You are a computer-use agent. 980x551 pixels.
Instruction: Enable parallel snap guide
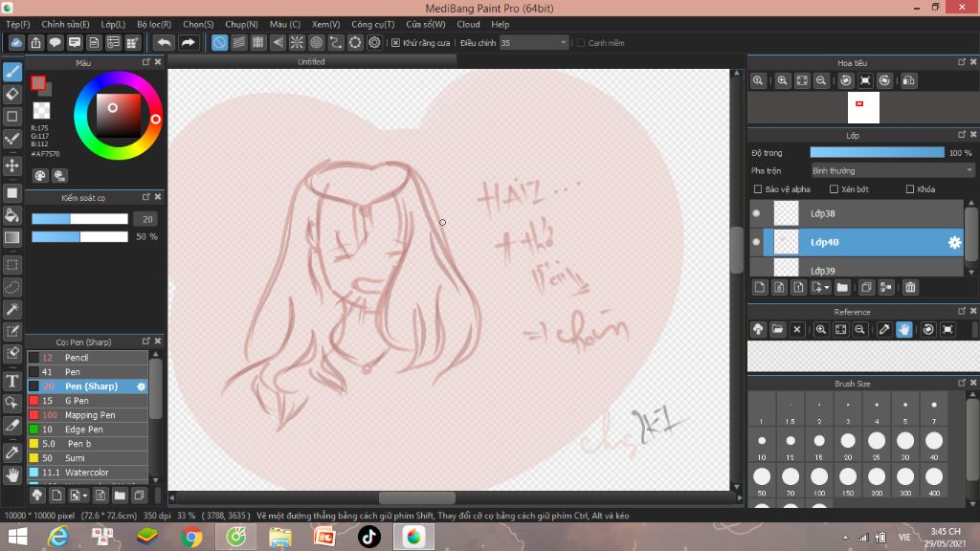coord(238,42)
